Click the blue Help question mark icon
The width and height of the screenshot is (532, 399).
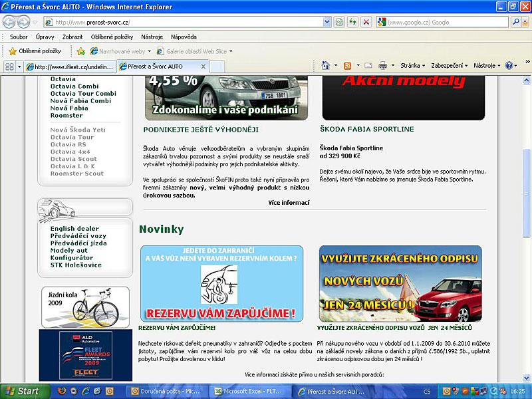[x=509, y=65]
